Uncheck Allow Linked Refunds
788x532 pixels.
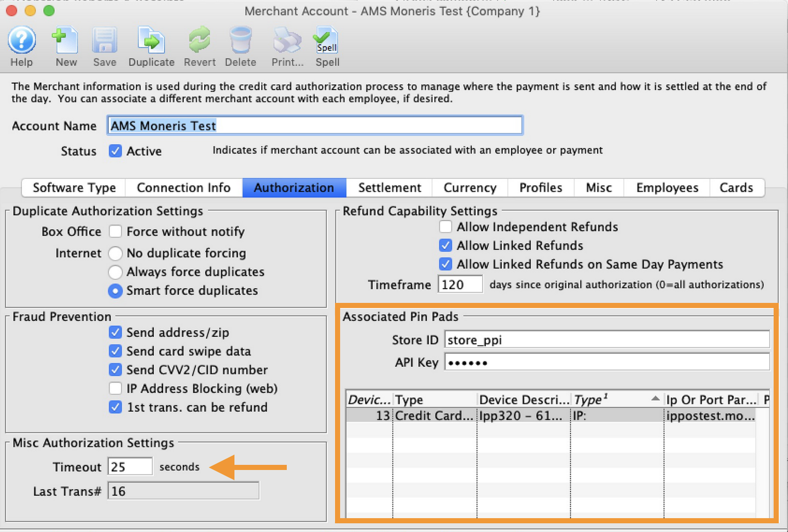coord(445,245)
